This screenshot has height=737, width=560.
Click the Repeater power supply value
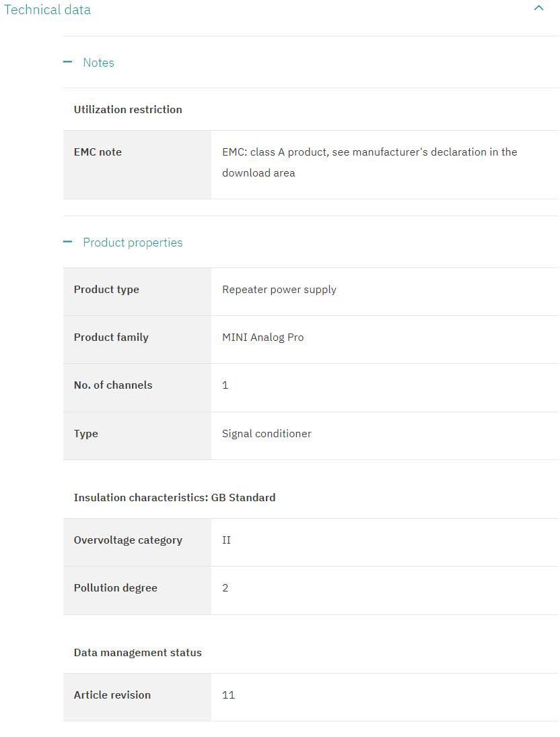[x=279, y=290]
